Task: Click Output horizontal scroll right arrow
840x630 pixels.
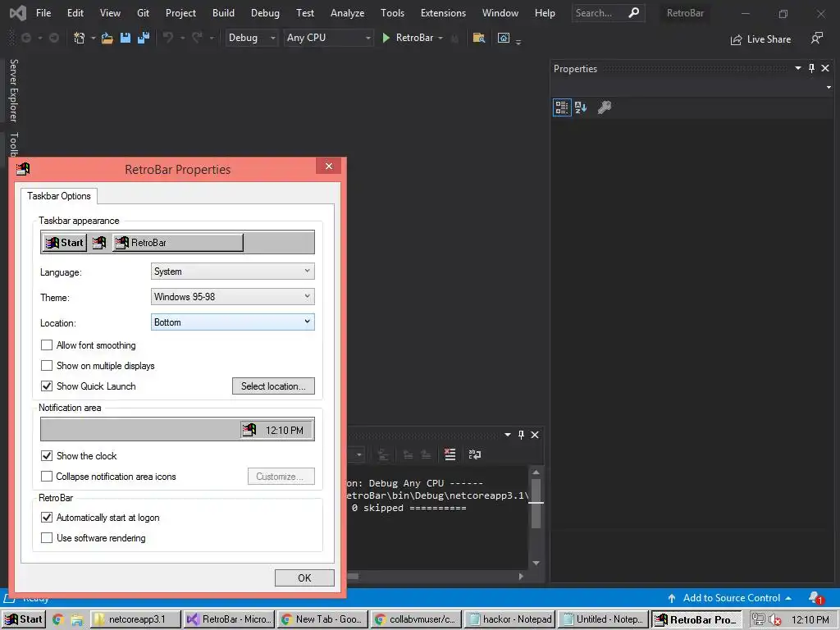Action: coord(521,577)
